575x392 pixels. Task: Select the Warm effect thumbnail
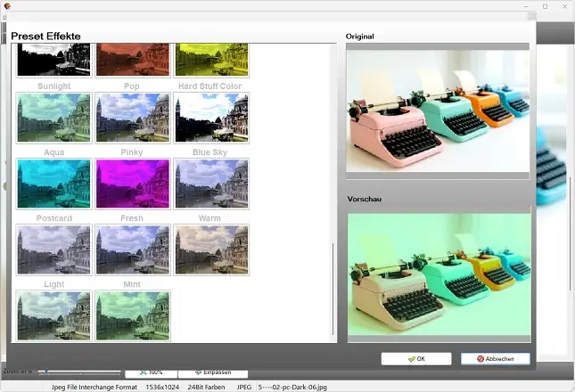pos(211,249)
